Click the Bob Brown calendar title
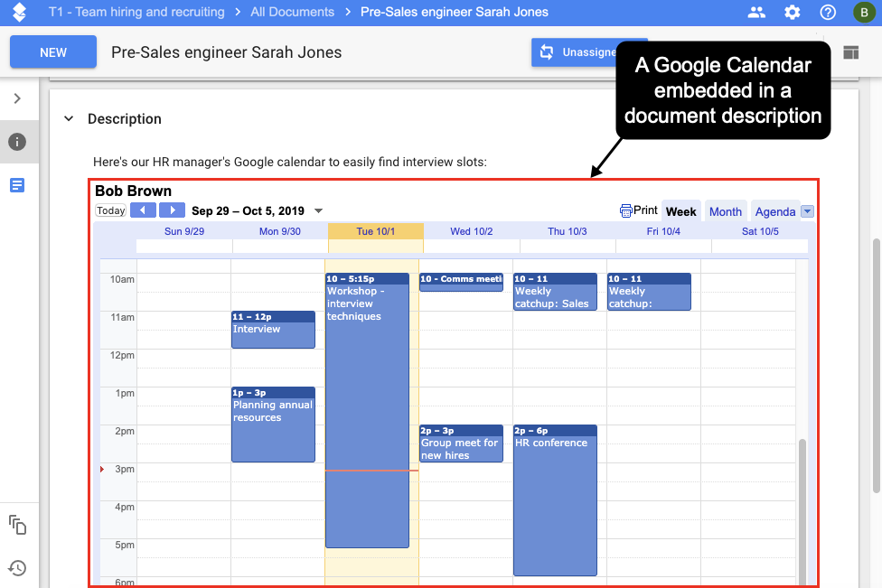Screen dimensions: 882x588 [134, 191]
